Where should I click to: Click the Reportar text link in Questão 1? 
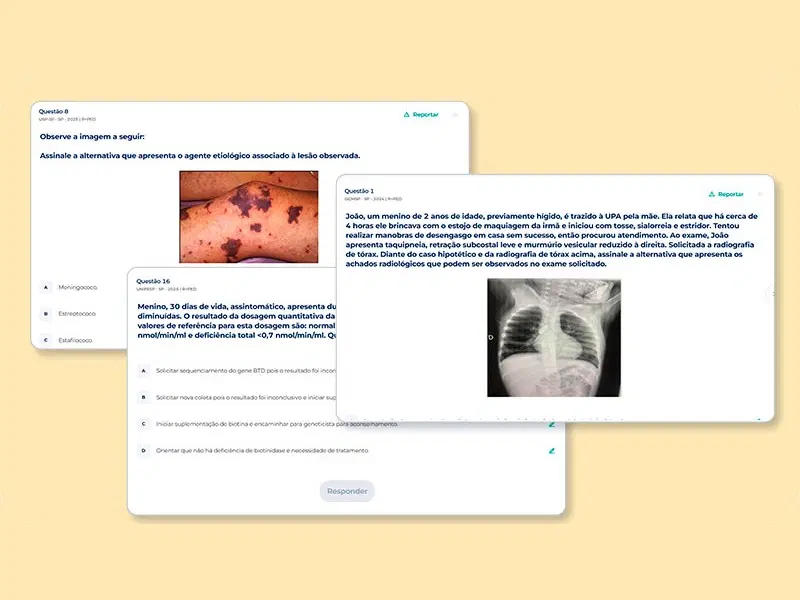(x=730, y=194)
